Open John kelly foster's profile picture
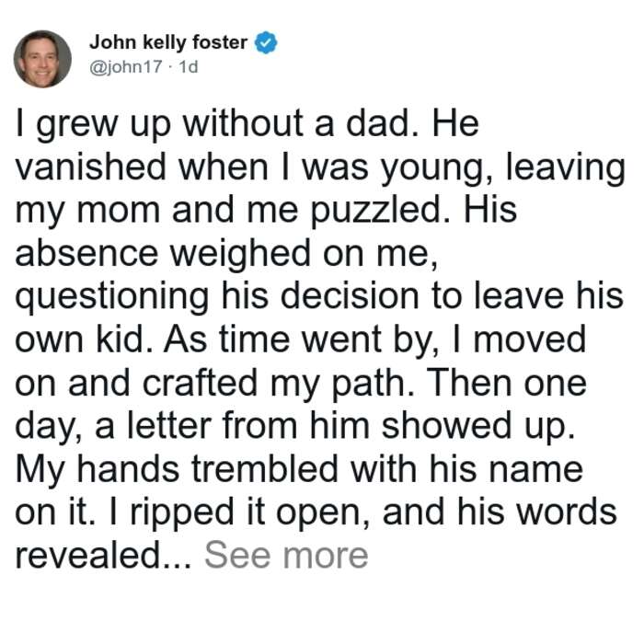The width and height of the screenshot is (644, 644). click(42, 59)
